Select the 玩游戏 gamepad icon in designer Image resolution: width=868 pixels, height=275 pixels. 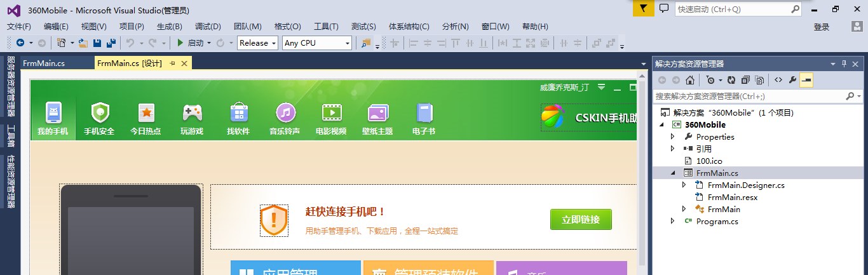click(192, 113)
